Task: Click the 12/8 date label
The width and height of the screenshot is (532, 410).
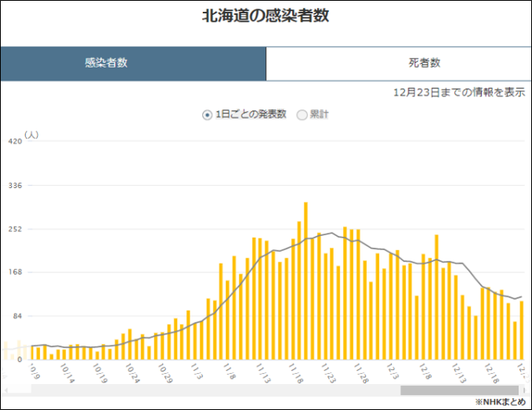Action: pos(426,371)
